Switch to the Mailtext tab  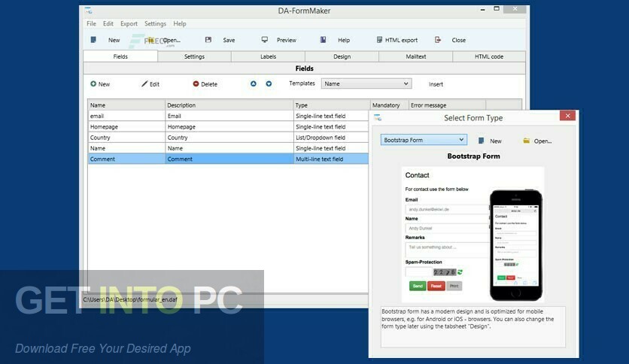(x=415, y=56)
